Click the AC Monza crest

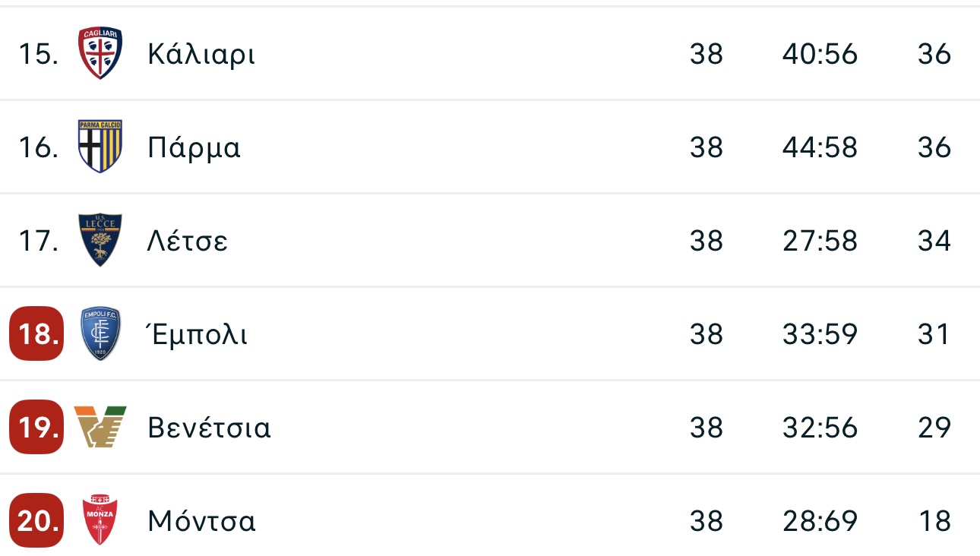click(x=100, y=520)
